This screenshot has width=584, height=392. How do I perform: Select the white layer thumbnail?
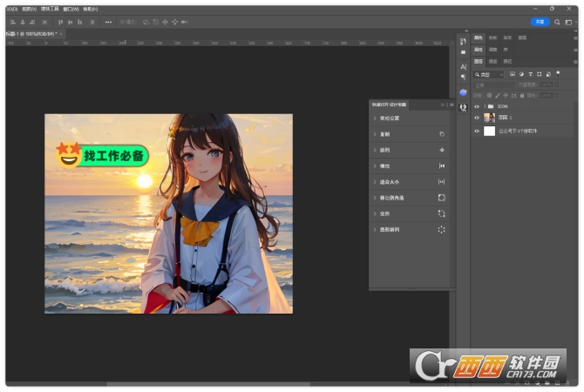[x=489, y=131]
